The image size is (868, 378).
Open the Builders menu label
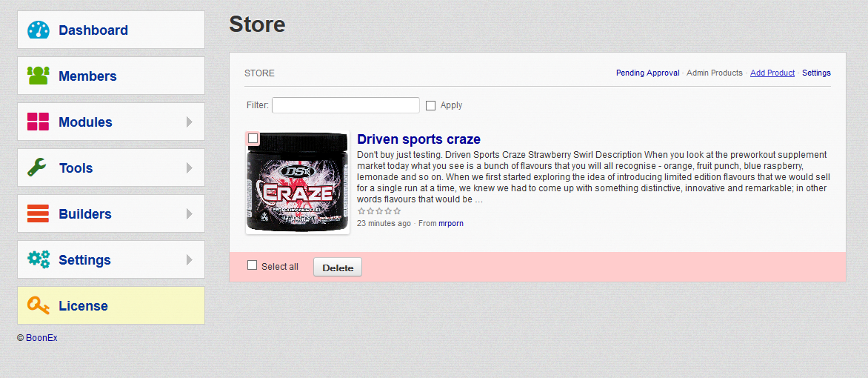pos(84,214)
